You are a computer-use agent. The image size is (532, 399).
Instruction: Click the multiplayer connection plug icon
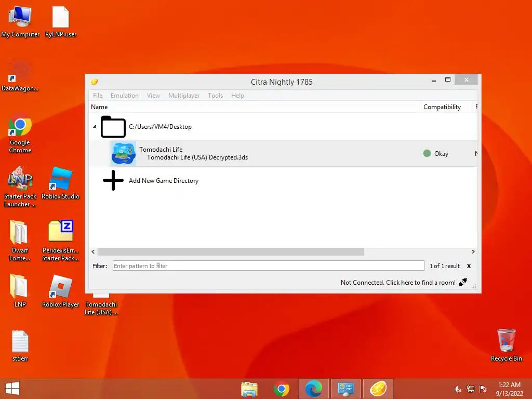tap(463, 282)
